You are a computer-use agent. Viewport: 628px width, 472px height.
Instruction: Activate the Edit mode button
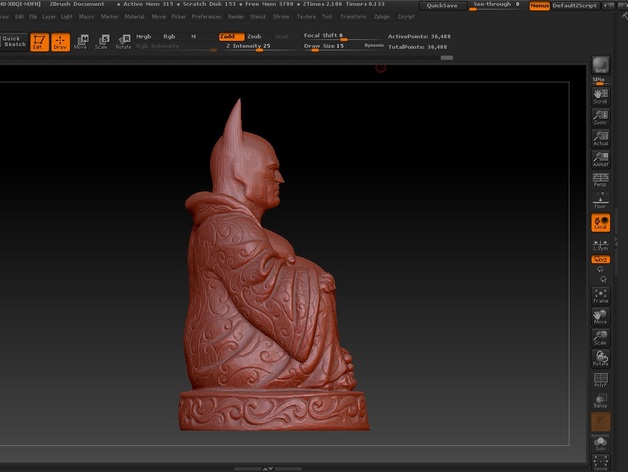tap(39, 42)
